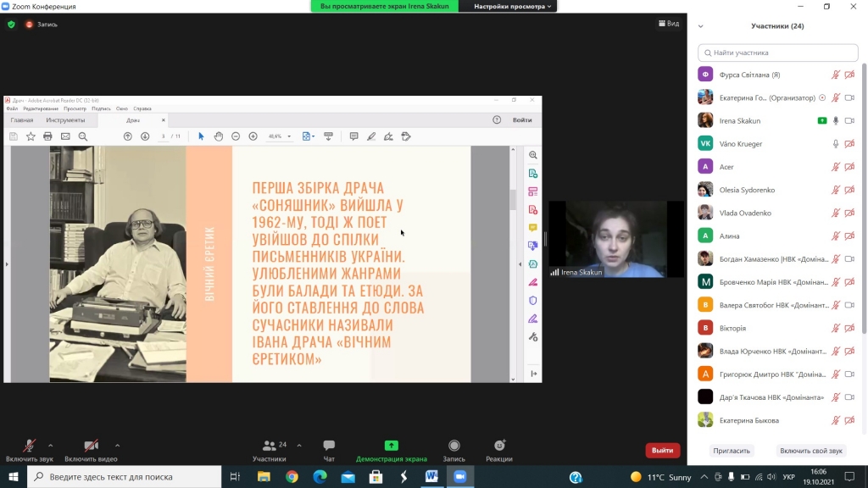
Task: Expand arrow next to Участники button
Action: pyautogui.click(x=299, y=445)
